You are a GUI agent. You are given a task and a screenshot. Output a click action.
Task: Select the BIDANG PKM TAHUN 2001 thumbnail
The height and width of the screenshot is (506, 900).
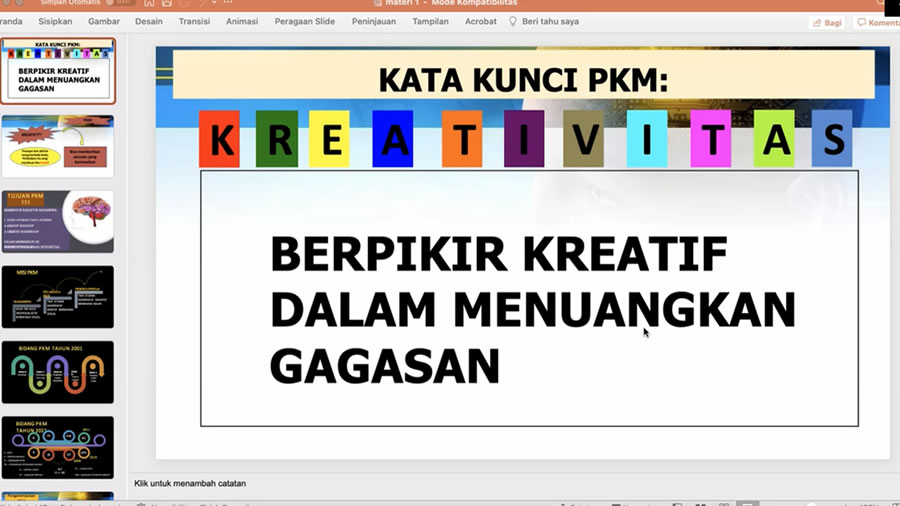tap(58, 372)
